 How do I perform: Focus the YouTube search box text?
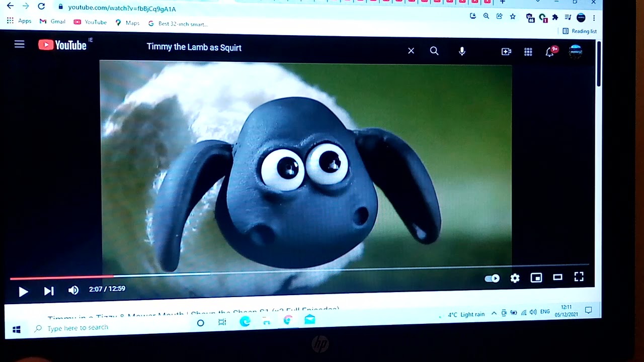[194, 48]
